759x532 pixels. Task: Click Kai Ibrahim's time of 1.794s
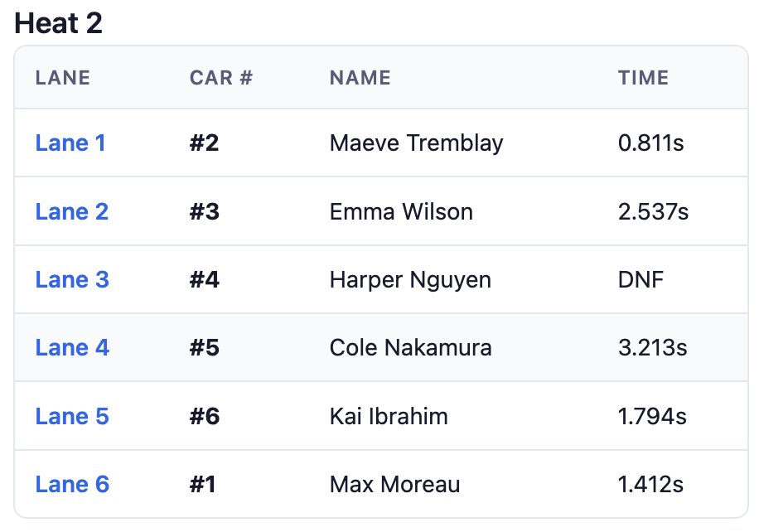(x=653, y=416)
